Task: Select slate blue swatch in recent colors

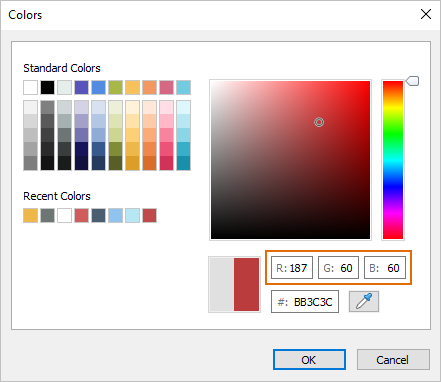Action: click(98, 215)
